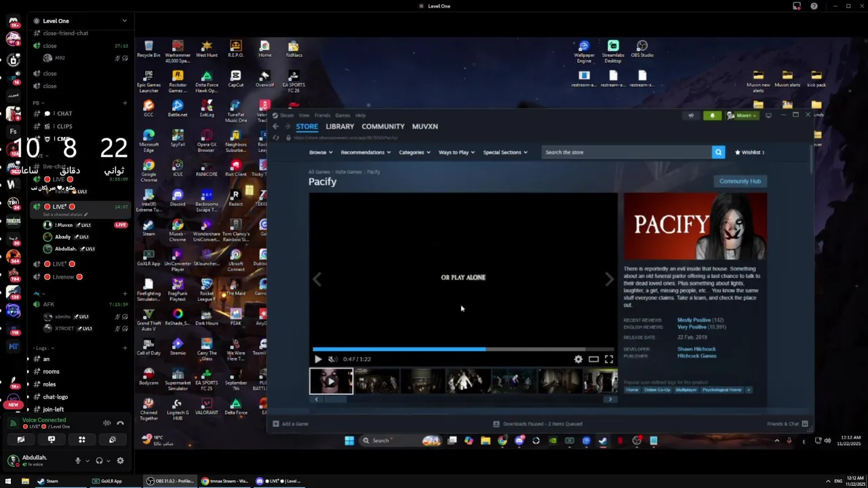The height and width of the screenshot is (488, 868).
Task: Switch to Steam LIBRARY tab
Action: point(340,126)
